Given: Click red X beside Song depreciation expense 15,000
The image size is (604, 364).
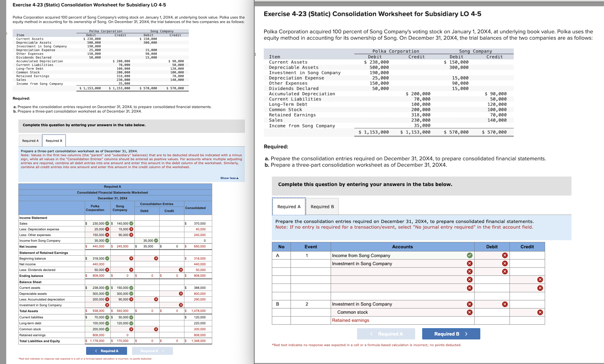Looking at the screenshot, I should pos(131,229).
